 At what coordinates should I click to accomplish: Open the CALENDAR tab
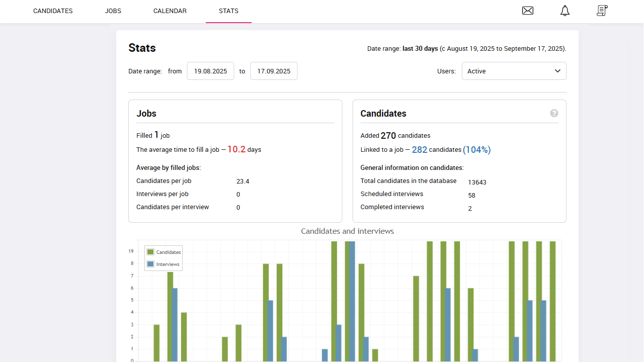[x=170, y=11]
